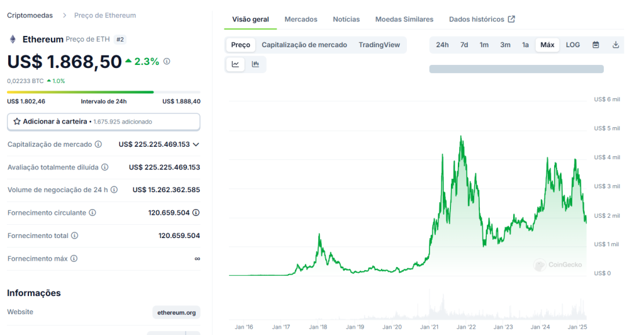Switch to candlestick chart view icon
The width and height of the screenshot is (644, 335).
click(x=255, y=64)
